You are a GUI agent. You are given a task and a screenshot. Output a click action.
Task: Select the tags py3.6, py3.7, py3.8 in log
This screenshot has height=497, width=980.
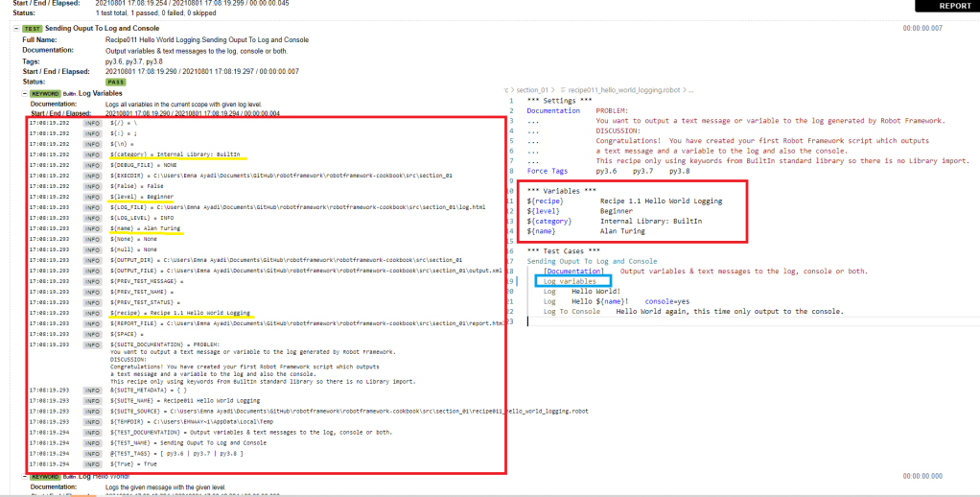tap(133, 61)
